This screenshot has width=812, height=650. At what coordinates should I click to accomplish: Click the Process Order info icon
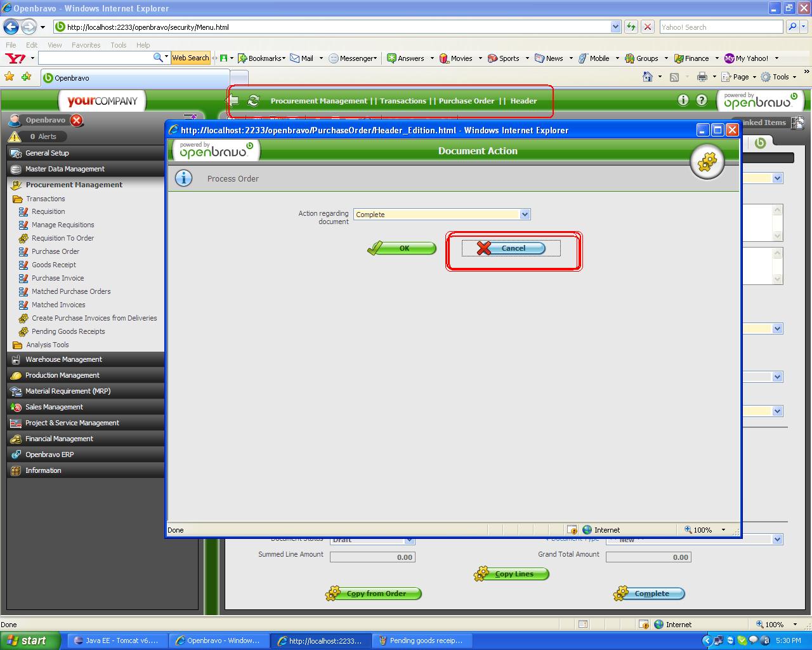[183, 178]
